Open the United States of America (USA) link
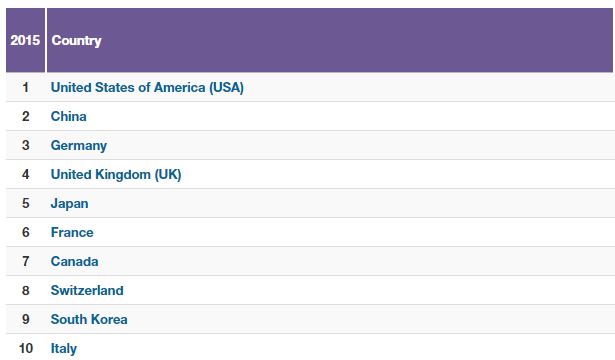This screenshot has width=615, height=360. [147, 87]
